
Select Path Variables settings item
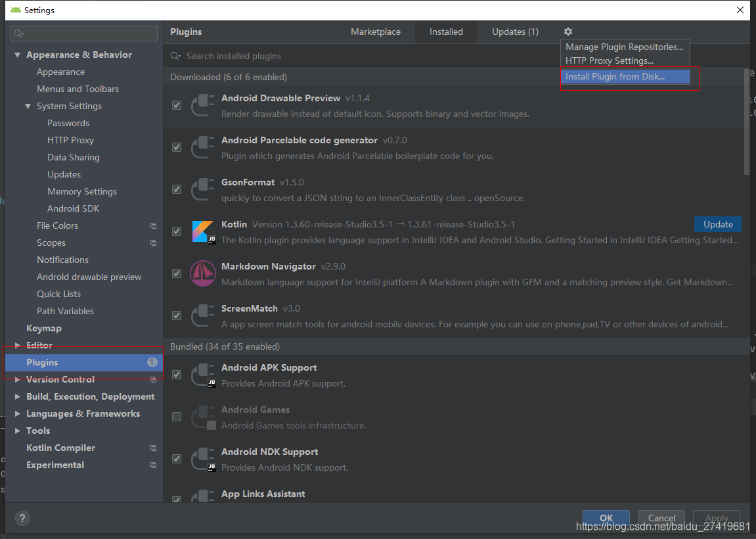coord(65,312)
